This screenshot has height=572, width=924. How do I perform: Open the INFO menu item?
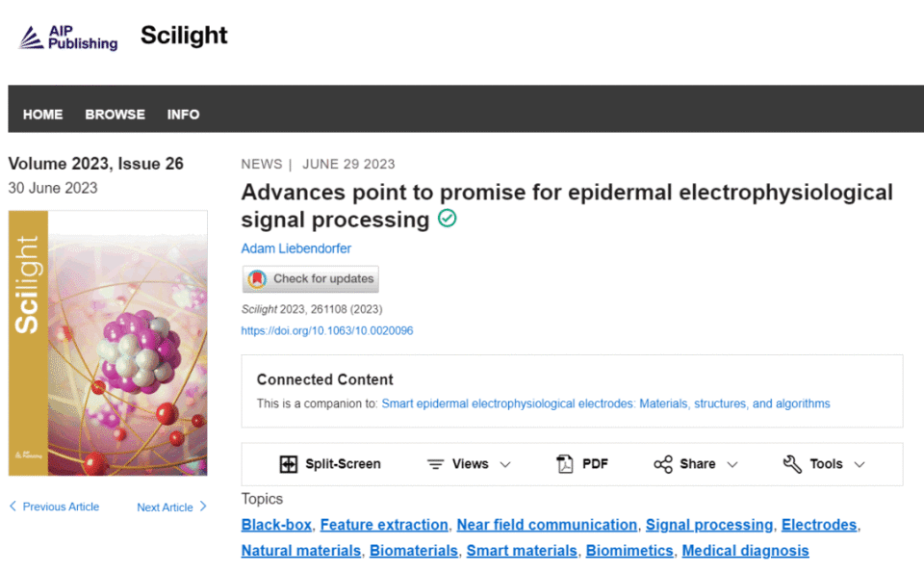183,114
